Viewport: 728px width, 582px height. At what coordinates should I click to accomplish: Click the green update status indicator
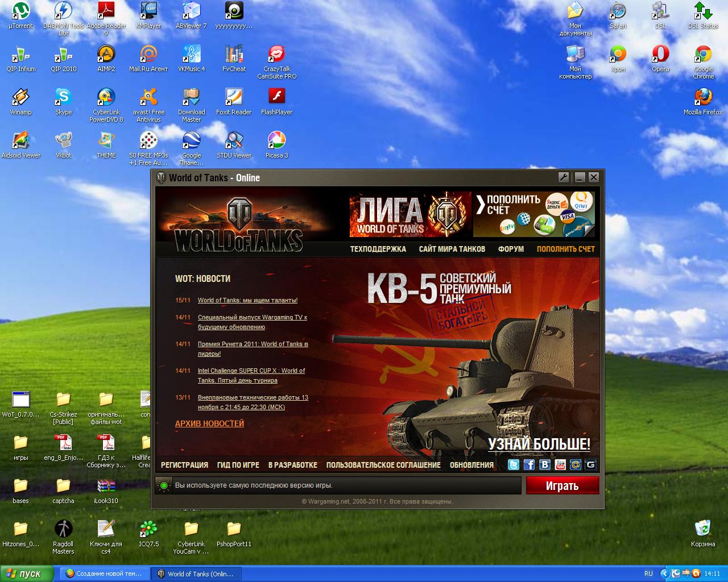click(164, 485)
